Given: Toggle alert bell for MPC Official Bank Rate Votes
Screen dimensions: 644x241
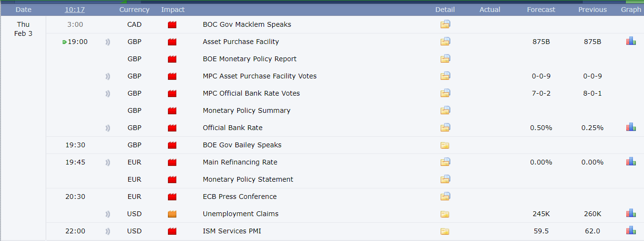Looking at the screenshot, I should click(108, 93).
